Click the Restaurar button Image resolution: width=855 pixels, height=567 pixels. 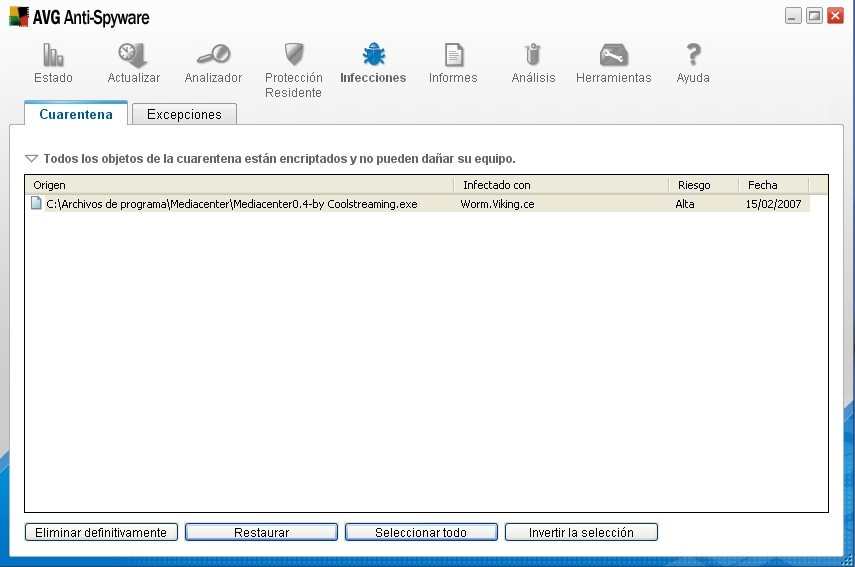click(261, 532)
